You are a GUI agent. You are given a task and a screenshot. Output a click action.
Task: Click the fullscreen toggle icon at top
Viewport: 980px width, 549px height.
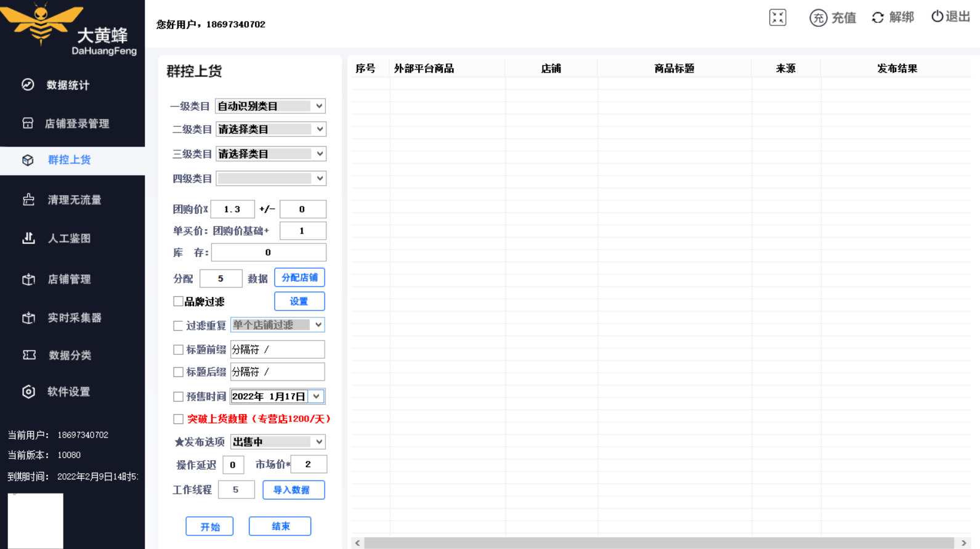click(x=777, y=17)
